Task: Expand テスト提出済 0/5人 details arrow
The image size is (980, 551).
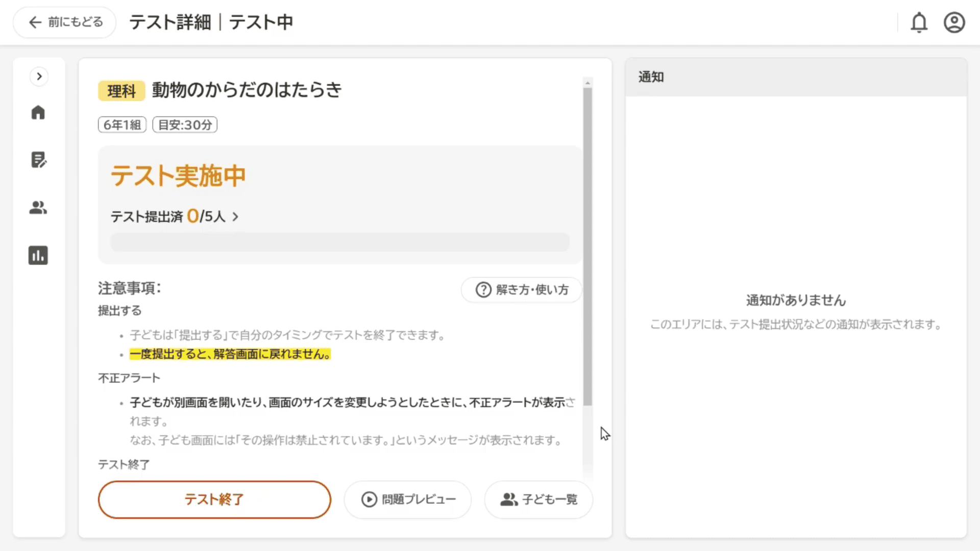Action: pos(235,217)
